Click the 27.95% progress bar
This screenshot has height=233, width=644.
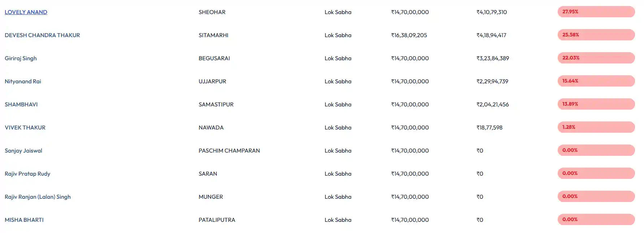point(596,12)
